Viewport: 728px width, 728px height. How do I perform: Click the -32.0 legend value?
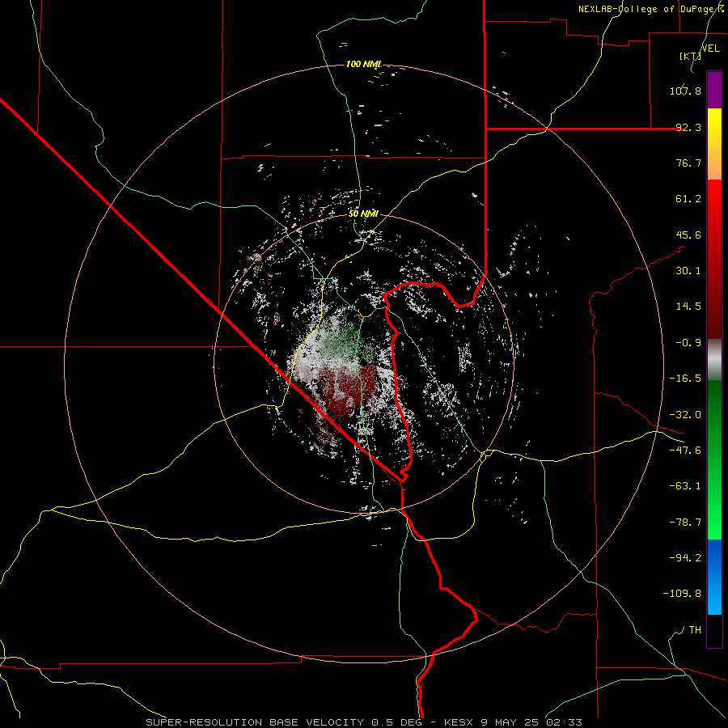[685, 415]
